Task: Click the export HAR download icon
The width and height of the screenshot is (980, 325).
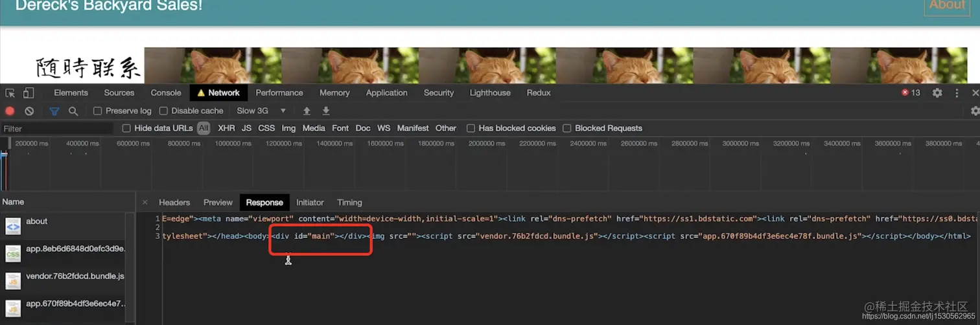Action: pyautogui.click(x=326, y=111)
